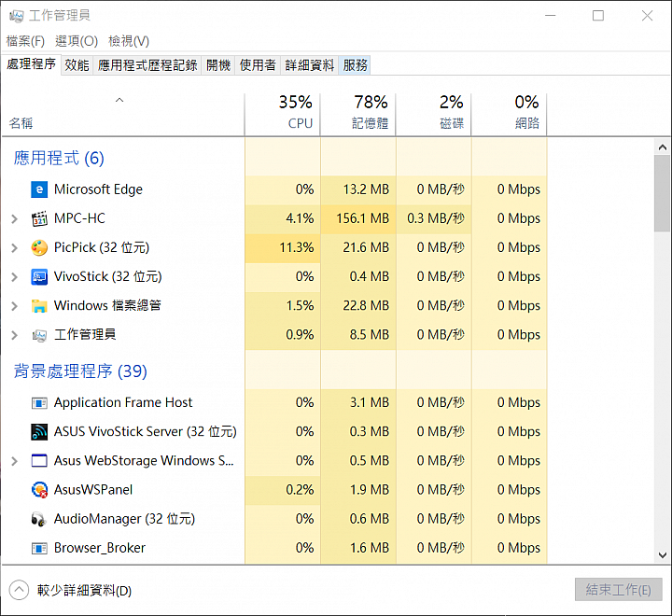
Task: Switch to the 使用者 tab
Action: click(x=258, y=65)
